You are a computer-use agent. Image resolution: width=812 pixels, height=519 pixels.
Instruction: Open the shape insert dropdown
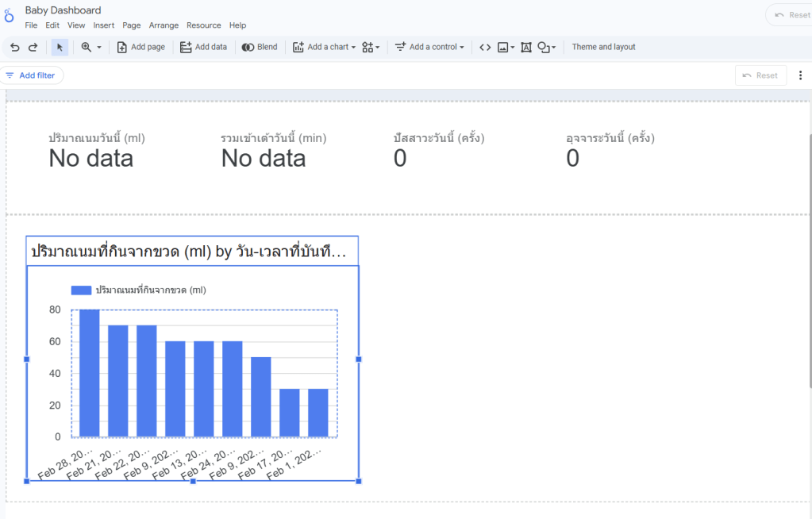coord(547,48)
